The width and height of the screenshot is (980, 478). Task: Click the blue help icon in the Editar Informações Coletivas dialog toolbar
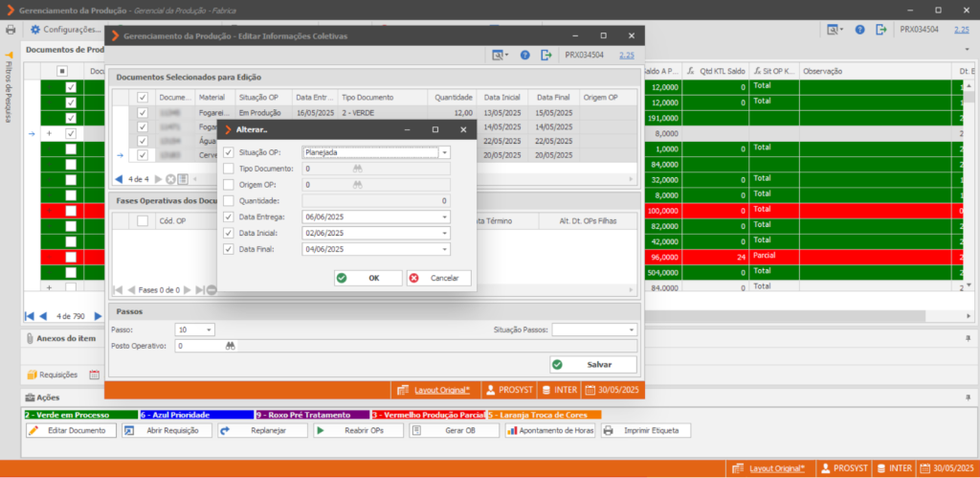pos(525,55)
